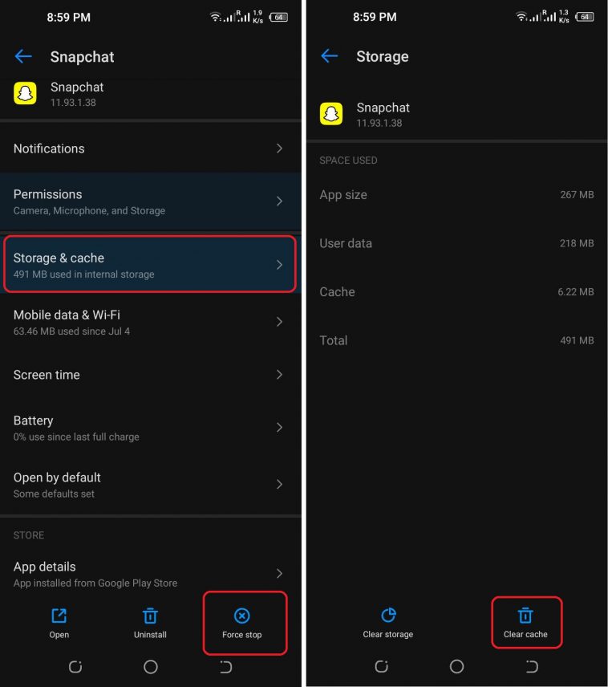Viewport: 616px width, 687px height.
Task: Open Mobile data & Wi-Fi using its chevron
Action: click(279, 322)
